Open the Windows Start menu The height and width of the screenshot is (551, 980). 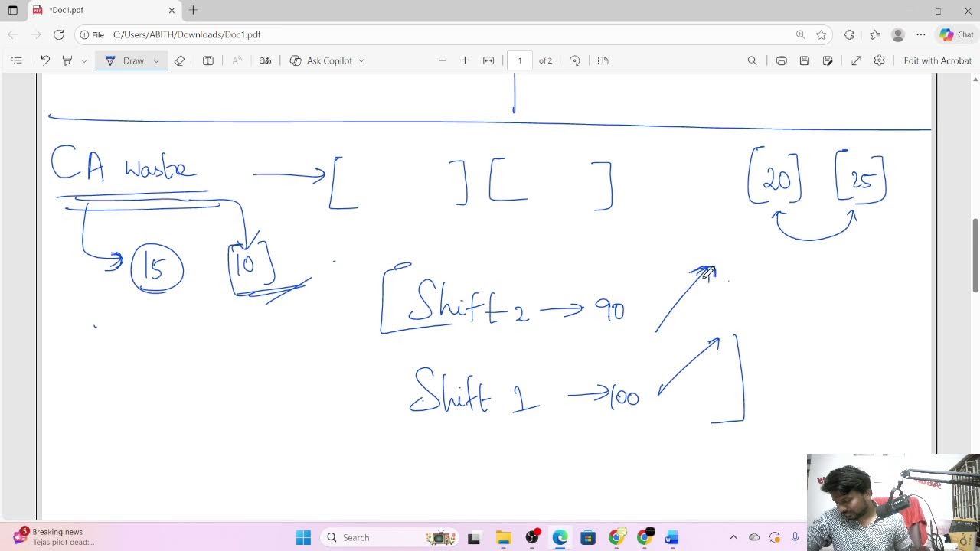303,537
